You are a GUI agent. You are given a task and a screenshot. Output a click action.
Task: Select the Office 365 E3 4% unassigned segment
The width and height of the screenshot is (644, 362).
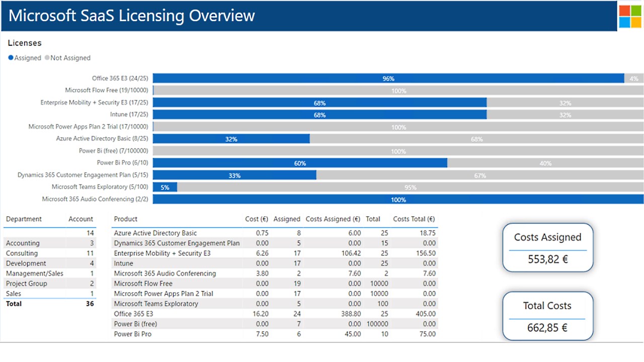point(634,78)
